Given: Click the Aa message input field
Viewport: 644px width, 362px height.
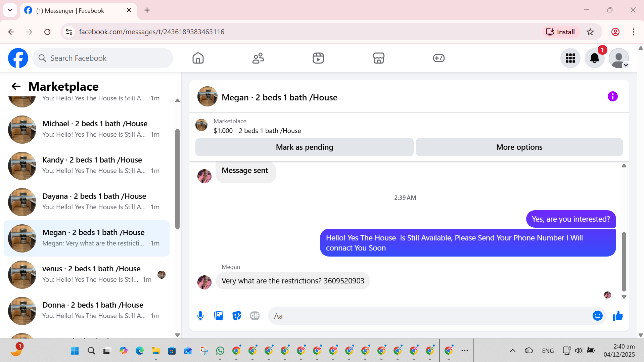Looking at the screenshot, I should (430, 316).
